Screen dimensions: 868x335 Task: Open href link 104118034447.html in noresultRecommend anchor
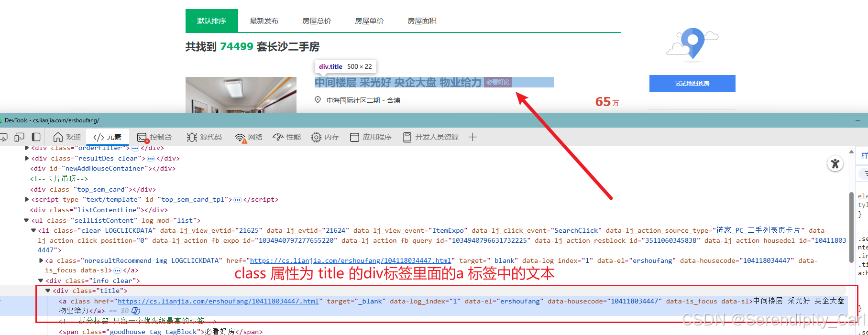(x=351, y=260)
